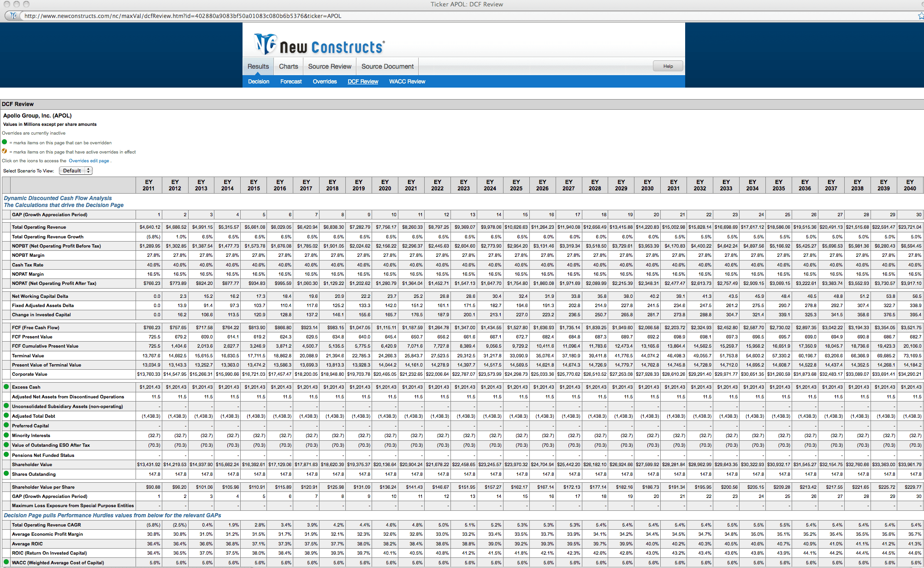924x568 pixels.
Task: Select the Decision sub-tab
Action: pyautogui.click(x=259, y=82)
